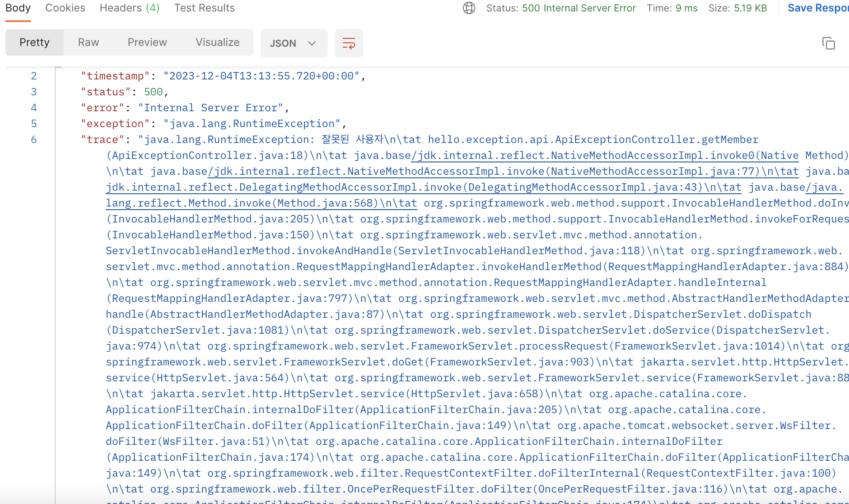Select the Body tab

click(18, 8)
